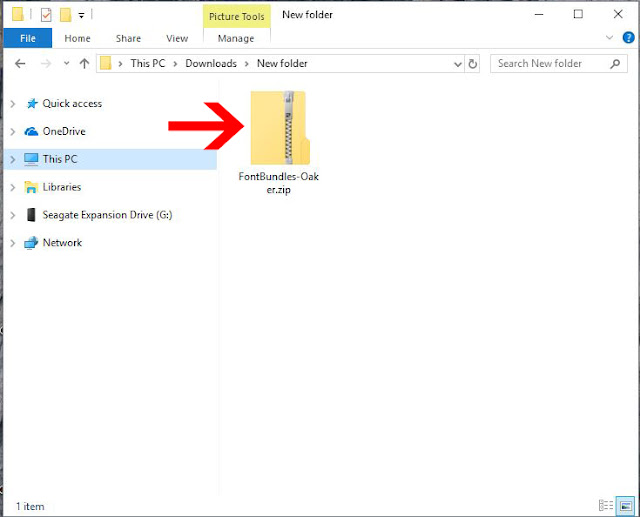Open the File menu

(x=28, y=38)
